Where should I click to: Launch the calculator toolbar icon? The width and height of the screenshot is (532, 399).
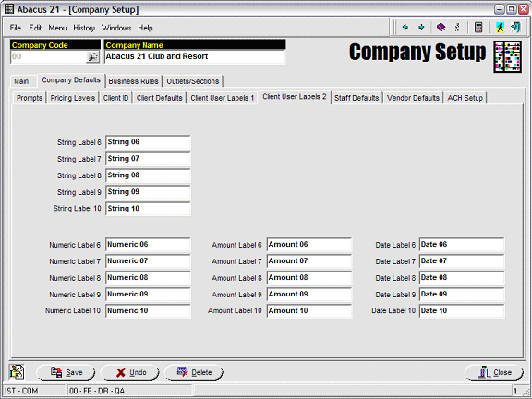(478, 27)
